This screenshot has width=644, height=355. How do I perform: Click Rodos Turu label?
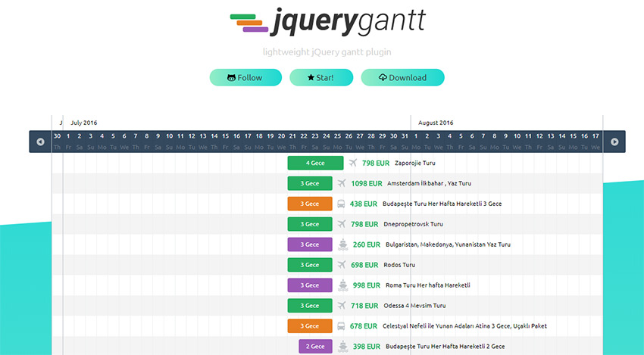pos(399,265)
